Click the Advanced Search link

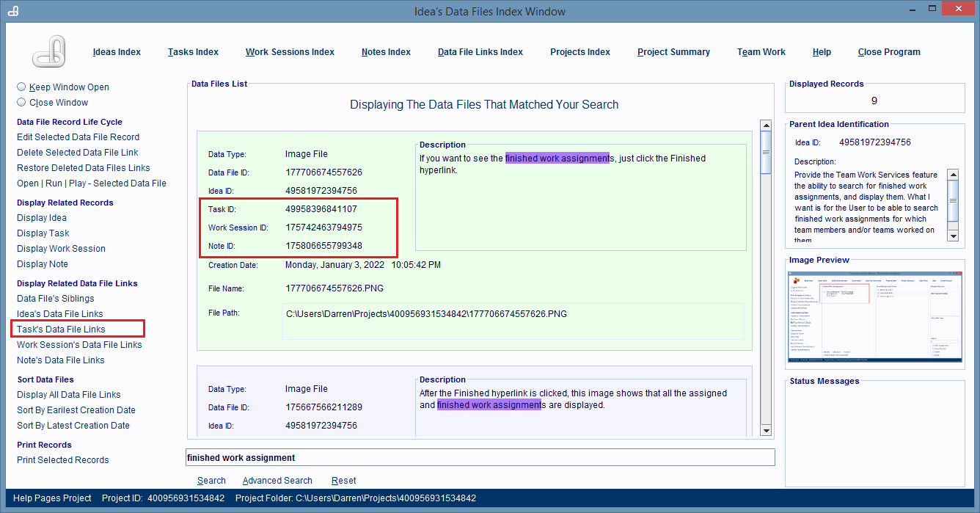[277, 481]
